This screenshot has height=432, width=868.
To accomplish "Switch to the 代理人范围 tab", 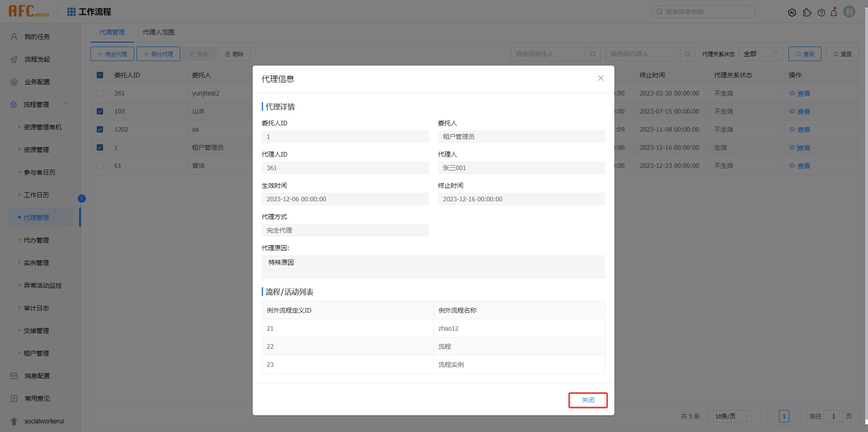I will (158, 32).
